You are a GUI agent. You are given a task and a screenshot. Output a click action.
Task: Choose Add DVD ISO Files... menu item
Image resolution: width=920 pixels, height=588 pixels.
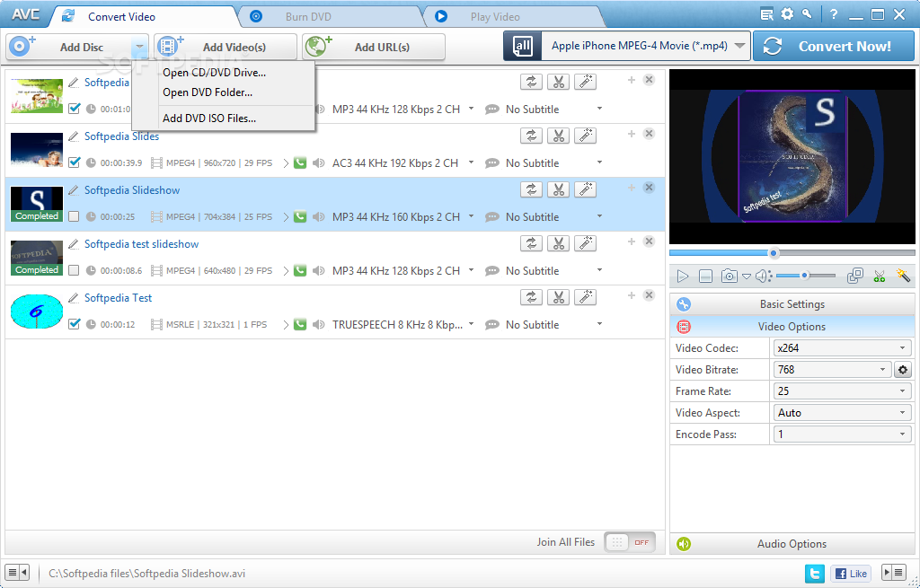coord(209,118)
